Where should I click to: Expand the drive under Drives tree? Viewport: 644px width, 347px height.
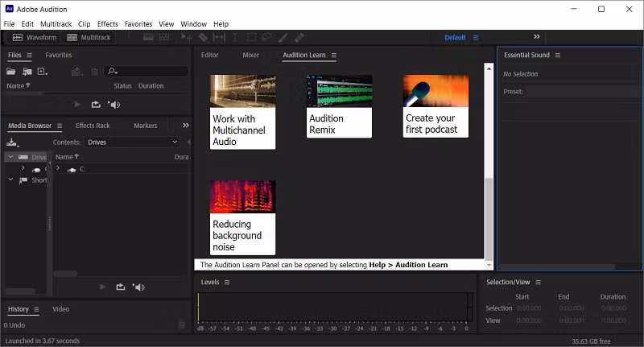[23, 168]
